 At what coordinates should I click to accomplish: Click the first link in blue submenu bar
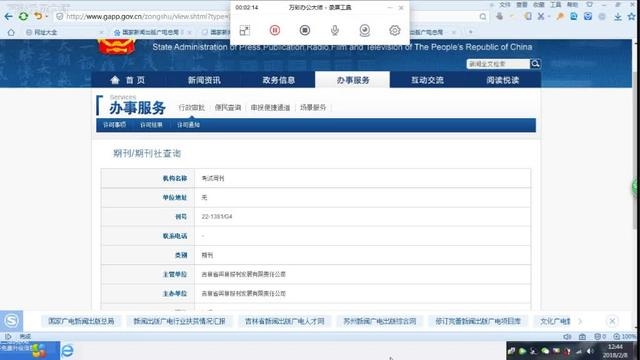pyautogui.click(x=114, y=125)
